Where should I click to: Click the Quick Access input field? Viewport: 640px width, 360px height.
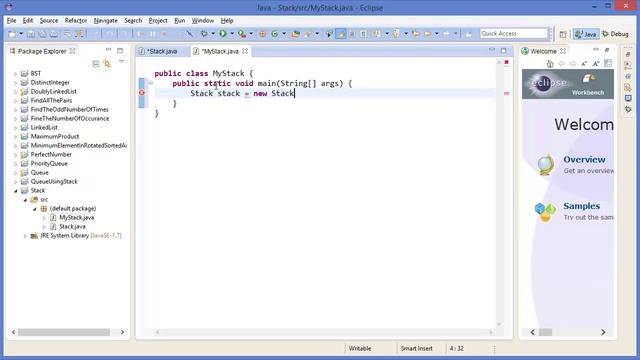click(x=513, y=33)
